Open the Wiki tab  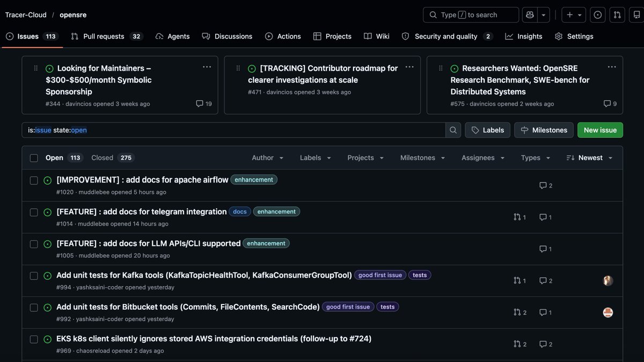[377, 37]
